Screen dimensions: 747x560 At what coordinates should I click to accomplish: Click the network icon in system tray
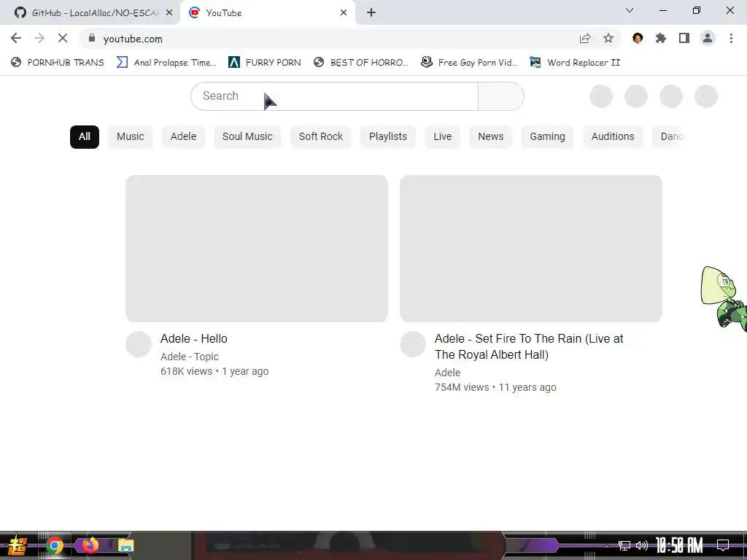click(x=624, y=545)
